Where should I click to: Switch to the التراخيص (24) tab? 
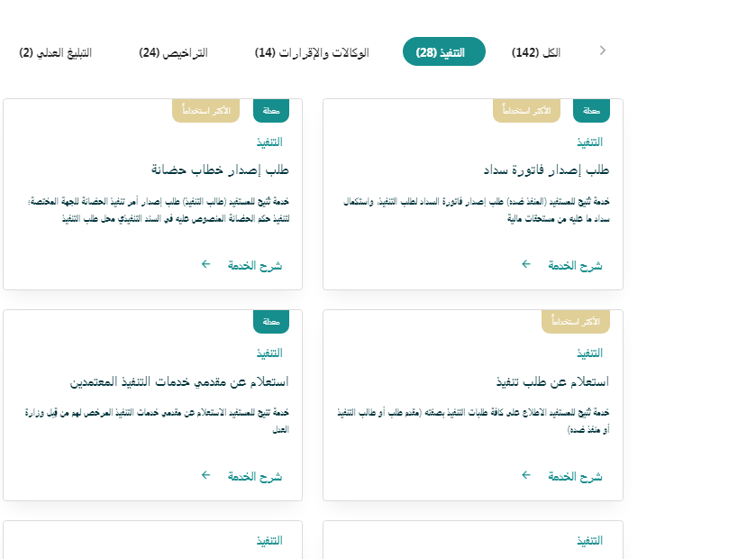pos(173,52)
